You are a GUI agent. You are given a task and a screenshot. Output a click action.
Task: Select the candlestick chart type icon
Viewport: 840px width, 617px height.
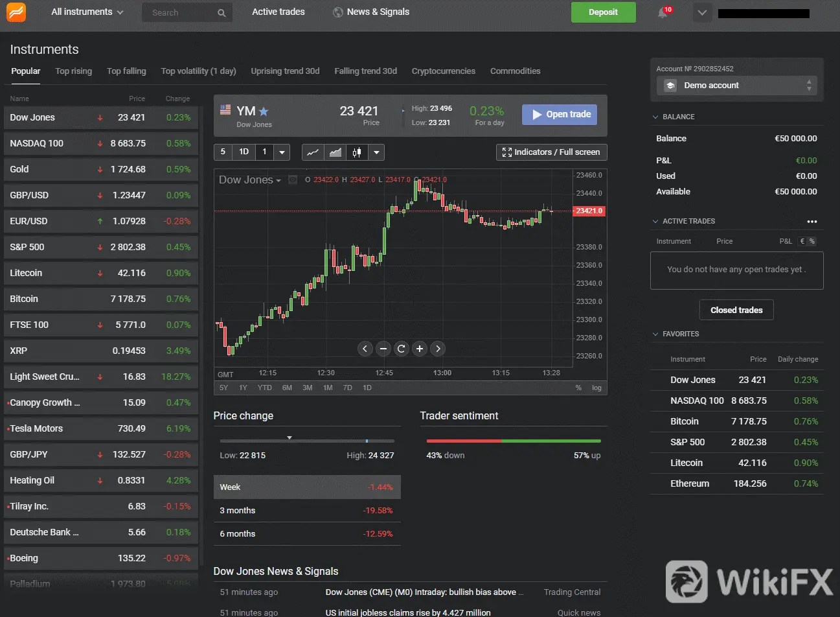[357, 152]
